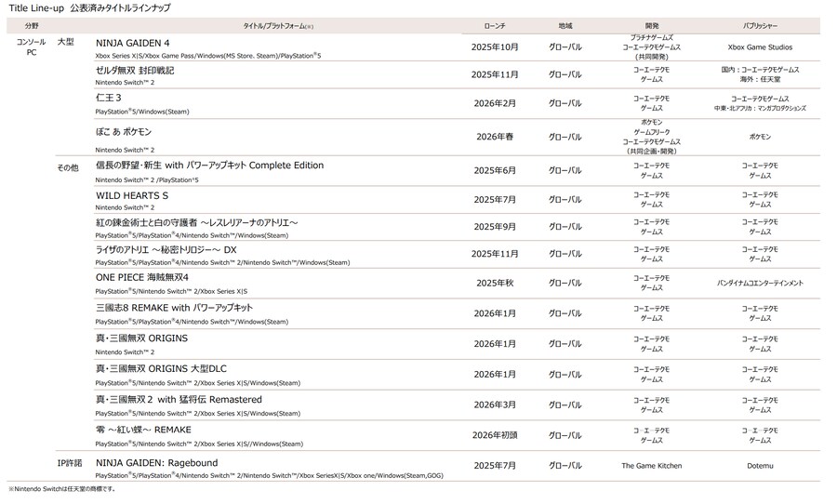
Task: Click the NINJA GAIDEN 4 title
Action: pyautogui.click(x=133, y=43)
